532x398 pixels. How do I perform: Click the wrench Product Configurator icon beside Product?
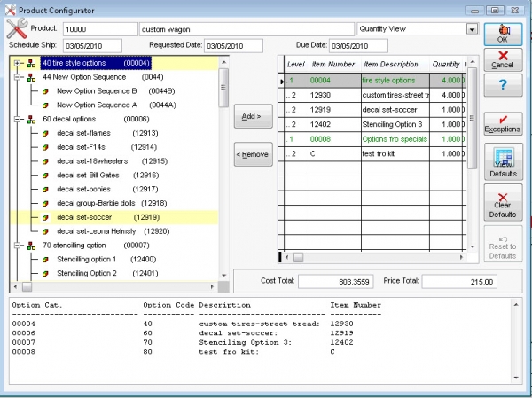17,28
